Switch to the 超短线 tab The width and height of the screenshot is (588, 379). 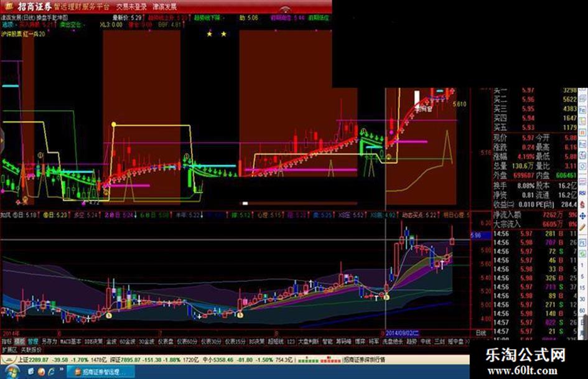click(276, 342)
